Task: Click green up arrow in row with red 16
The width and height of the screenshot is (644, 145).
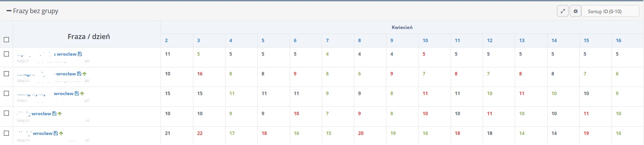Action: pos(84,74)
